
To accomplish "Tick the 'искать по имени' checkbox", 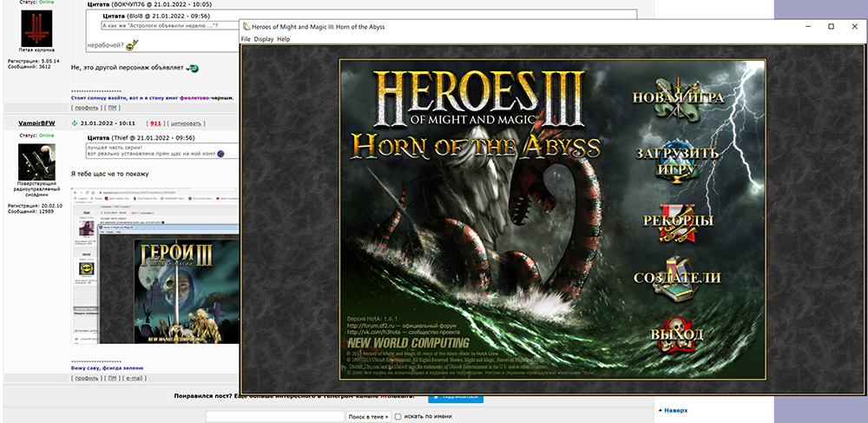I will click(398, 416).
